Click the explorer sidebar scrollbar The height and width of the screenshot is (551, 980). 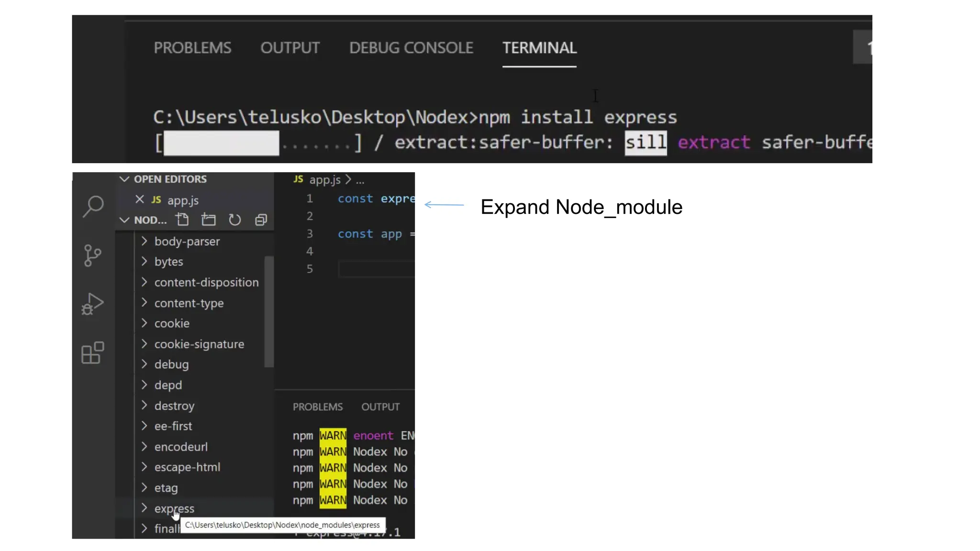pyautogui.click(x=269, y=312)
